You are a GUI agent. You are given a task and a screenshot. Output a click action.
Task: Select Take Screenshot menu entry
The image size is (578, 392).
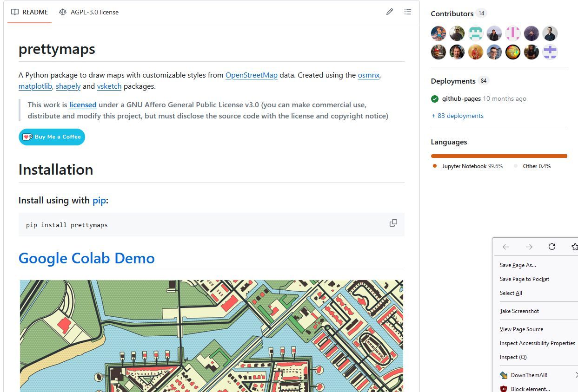(519, 311)
